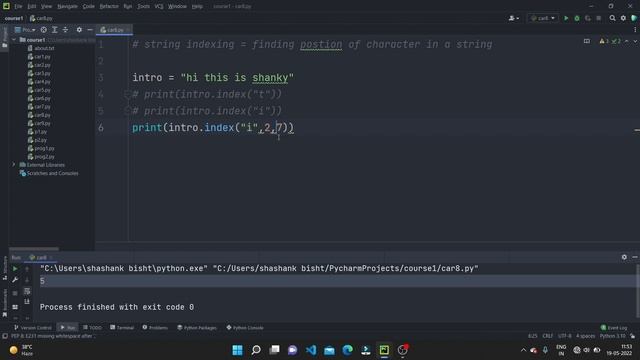This screenshot has width=640, height=360.
Task: Open car1.py in the project tree
Action: tap(39, 57)
